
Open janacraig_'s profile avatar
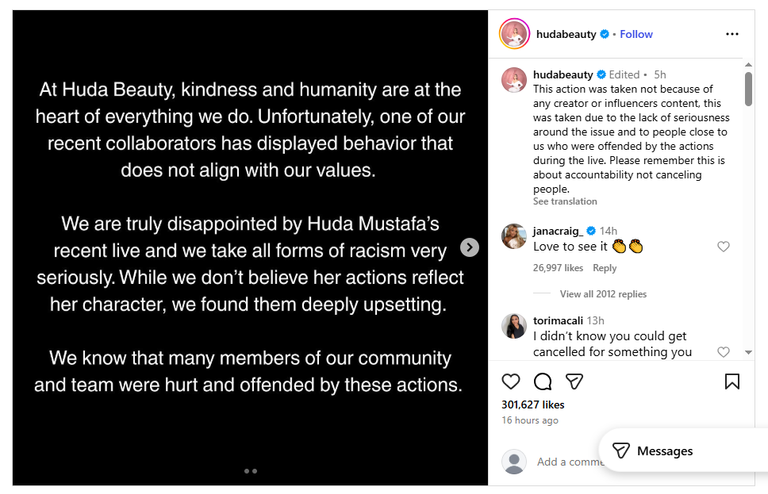click(514, 237)
